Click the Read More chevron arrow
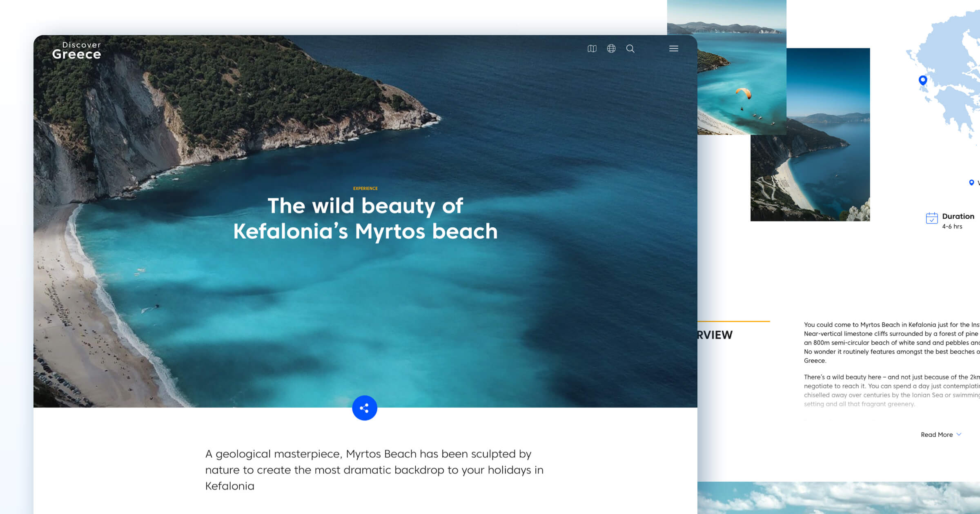The image size is (980, 514). click(959, 434)
